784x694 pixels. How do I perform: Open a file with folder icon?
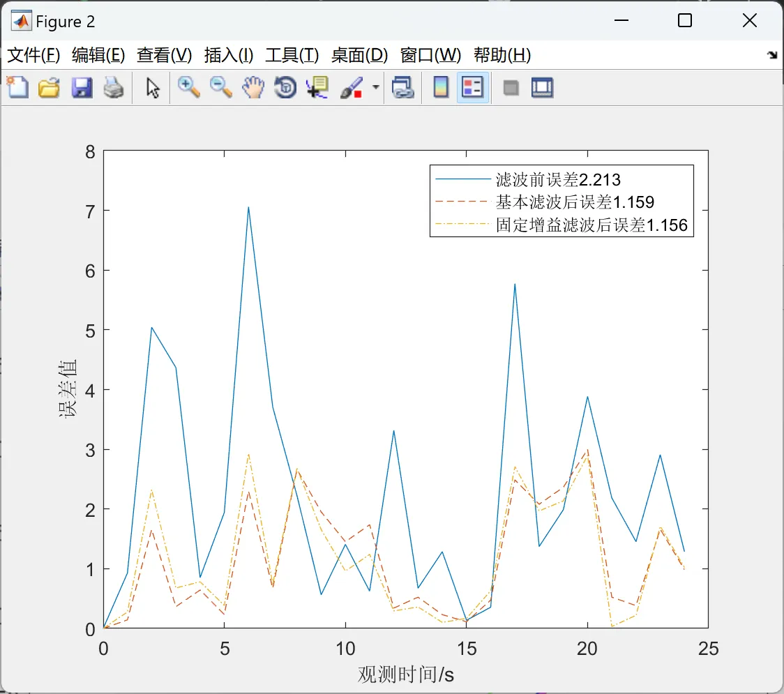[x=49, y=87]
